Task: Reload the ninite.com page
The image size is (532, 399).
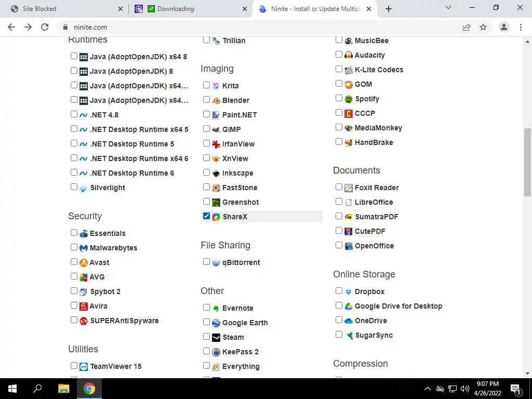Action: (45, 27)
